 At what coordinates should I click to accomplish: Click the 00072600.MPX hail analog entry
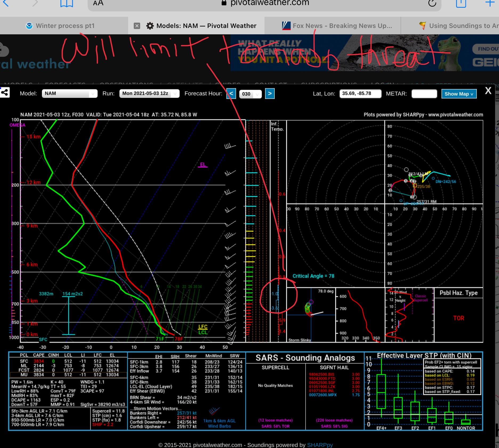322,395
